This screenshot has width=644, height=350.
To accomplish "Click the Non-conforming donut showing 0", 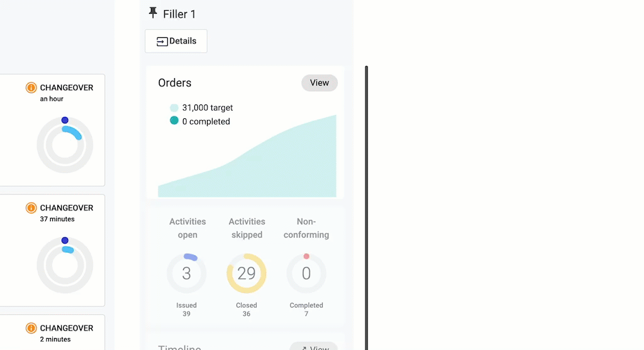I will [306, 273].
